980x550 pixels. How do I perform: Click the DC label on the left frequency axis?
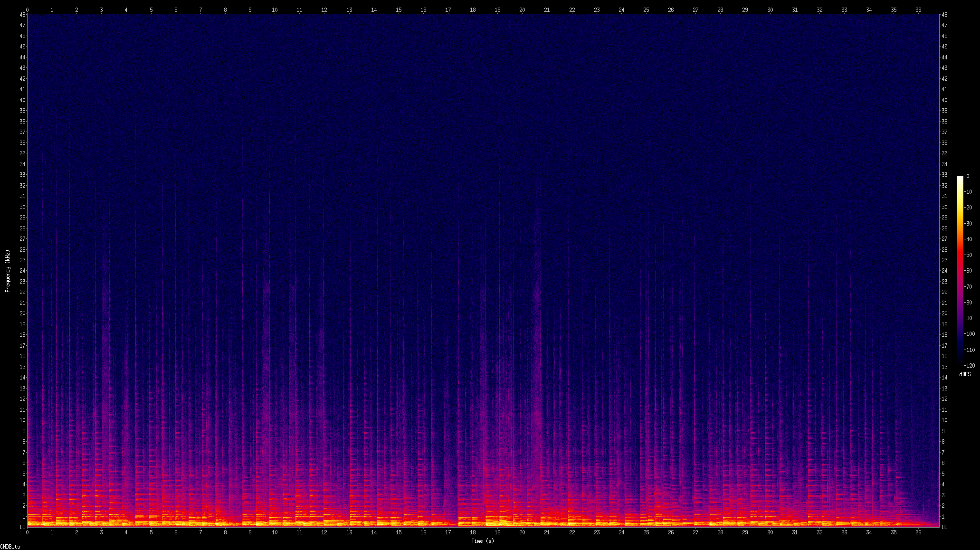click(x=22, y=527)
